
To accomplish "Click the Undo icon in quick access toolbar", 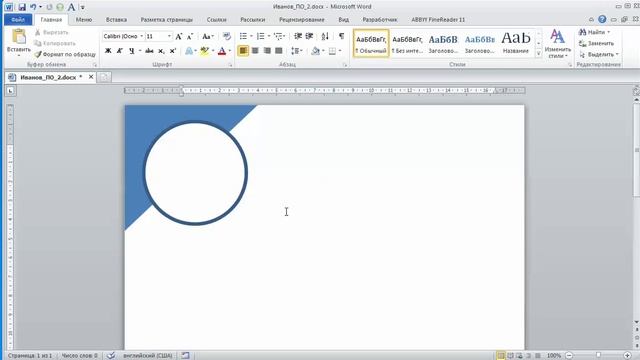I will coord(33,7).
